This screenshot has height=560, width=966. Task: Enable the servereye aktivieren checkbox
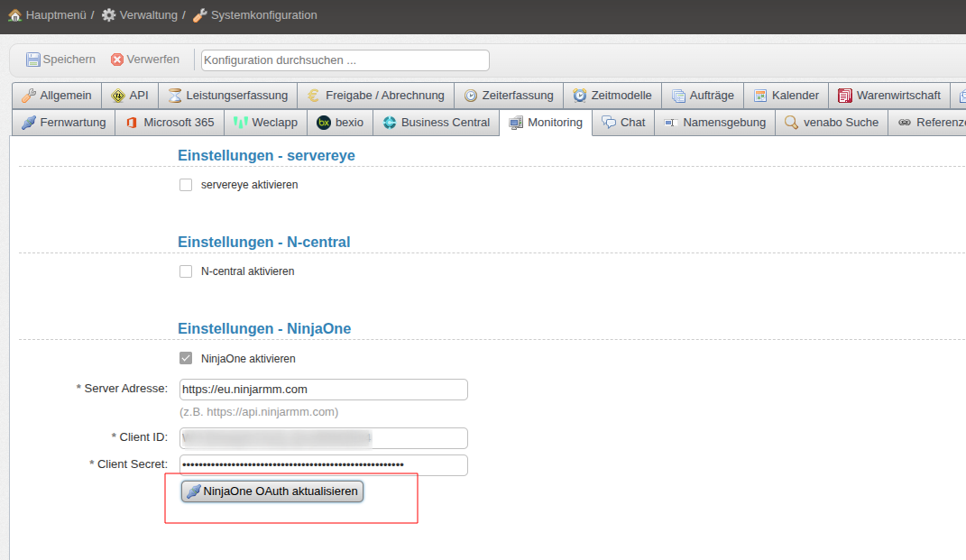(186, 185)
